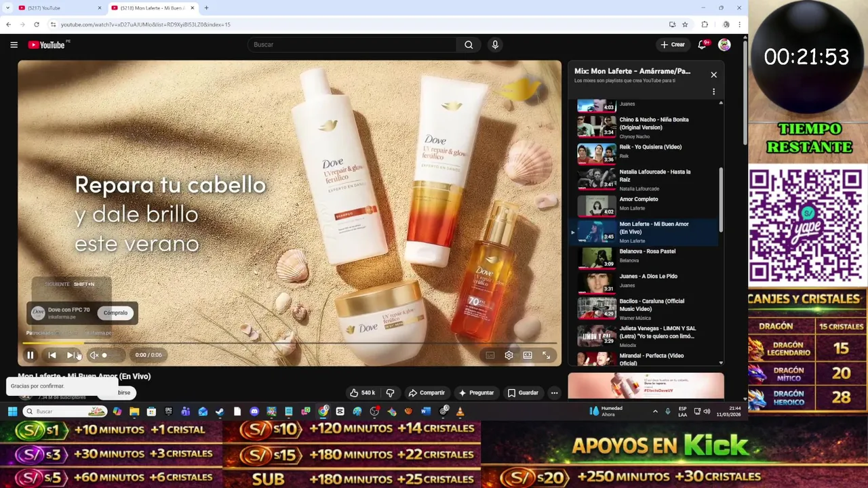Image resolution: width=868 pixels, height=488 pixels.
Task: Pause the video with the pause button
Action: point(30,355)
